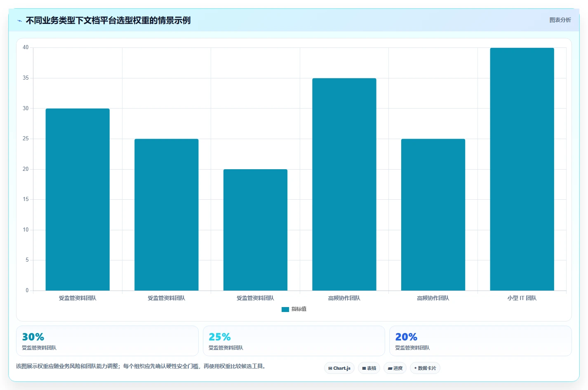Select the 表格 tag chip
The height and width of the screenshot is (390, 588).
(369, 368)
